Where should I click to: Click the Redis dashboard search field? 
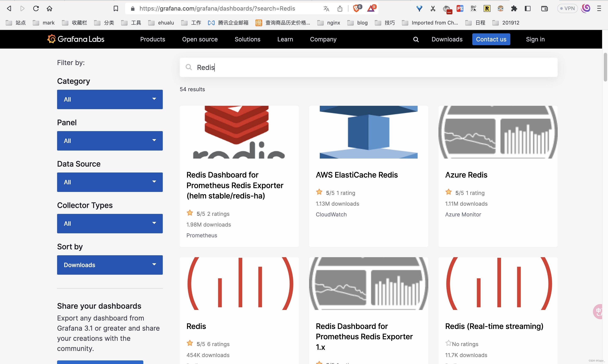368,67
